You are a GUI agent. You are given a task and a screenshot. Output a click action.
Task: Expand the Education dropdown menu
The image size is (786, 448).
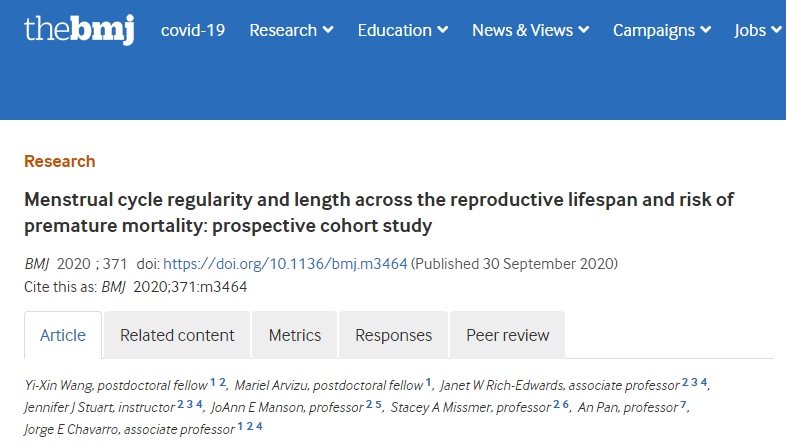[x=403, y=30]
